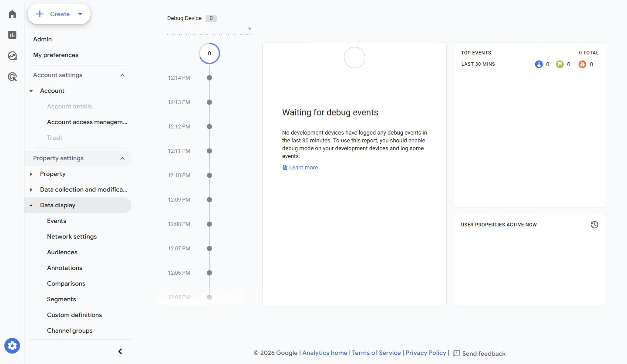Viewport: 627px width, 364px height.
Task: Go to Network settings
Action: pos(72,236)
